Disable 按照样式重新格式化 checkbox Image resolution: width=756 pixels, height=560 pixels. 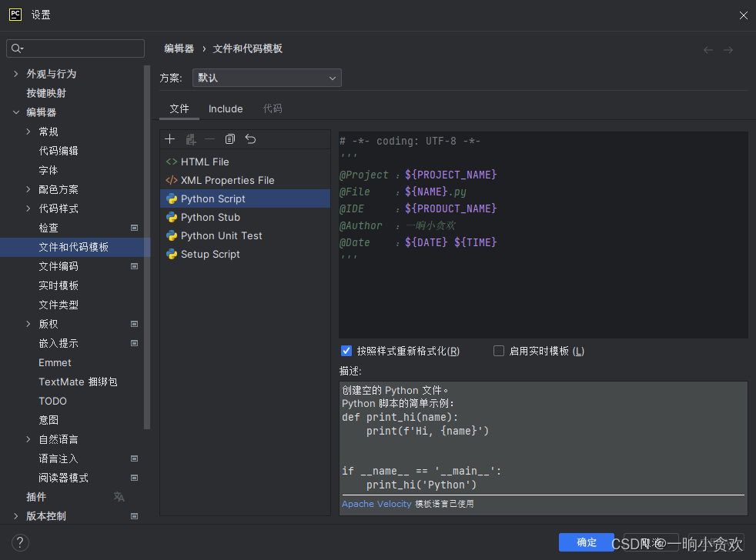[x=346, y=351]
